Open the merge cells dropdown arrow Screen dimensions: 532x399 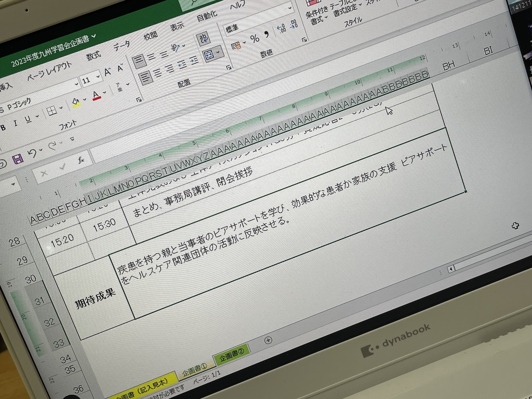pyautogui.click(x=218, y=52)
